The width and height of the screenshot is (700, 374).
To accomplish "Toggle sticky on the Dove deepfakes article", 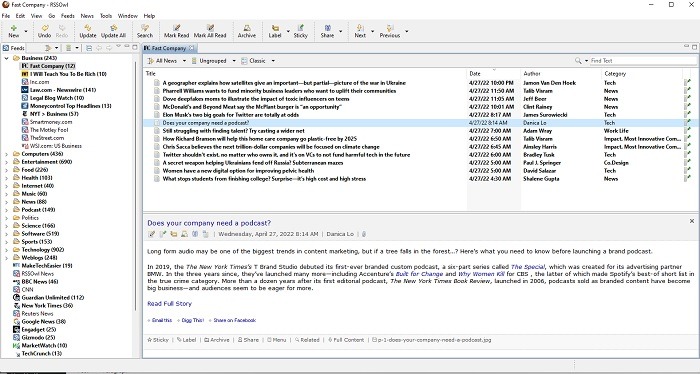I will 687,99.
